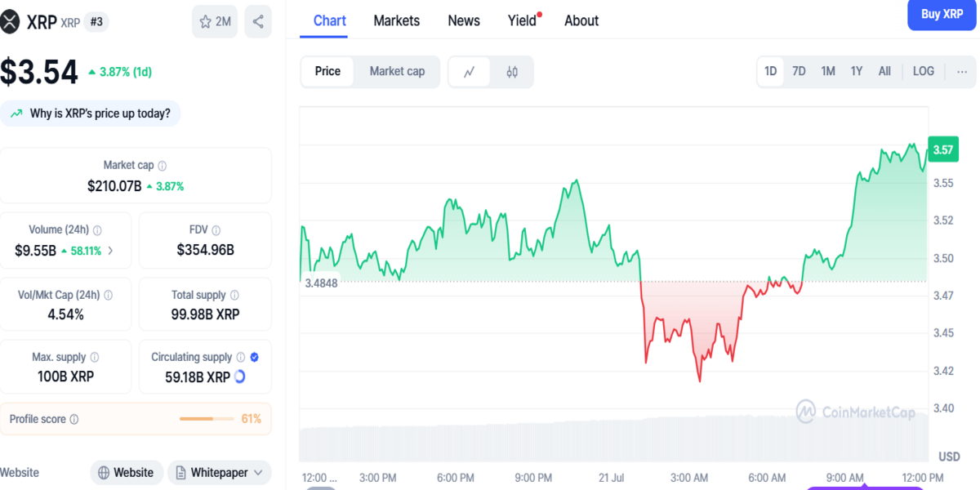Click the share icon button
This screenshot has height=490, width=980.
pos(258,22)
